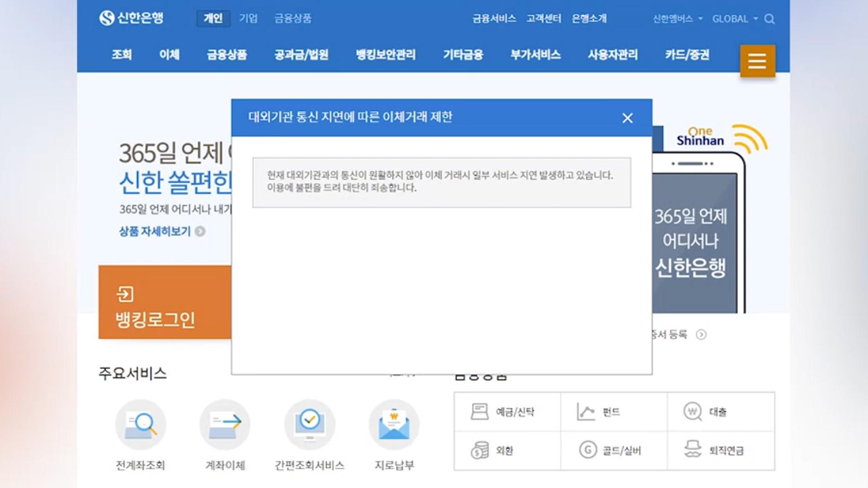The height and width of the screenshot is (488, 868).
Task: Click the 골드/실버 circular G icon
Action: 587,450
